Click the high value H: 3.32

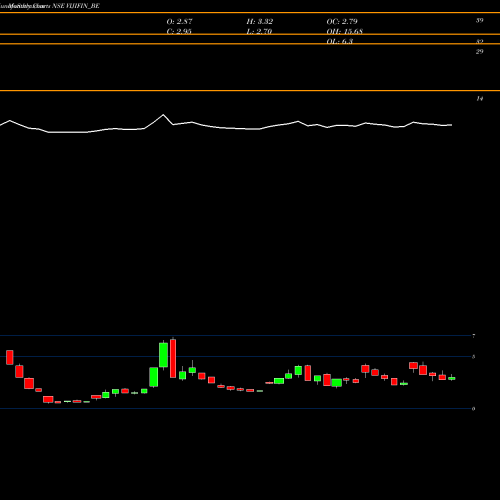click(x=260, y=21)
